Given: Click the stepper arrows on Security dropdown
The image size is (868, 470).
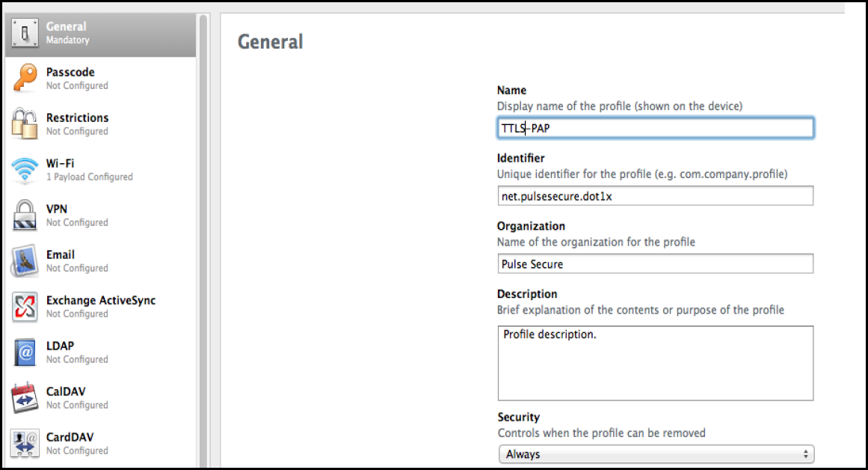Looking at the screenshot, I should [x=805, y=454].
